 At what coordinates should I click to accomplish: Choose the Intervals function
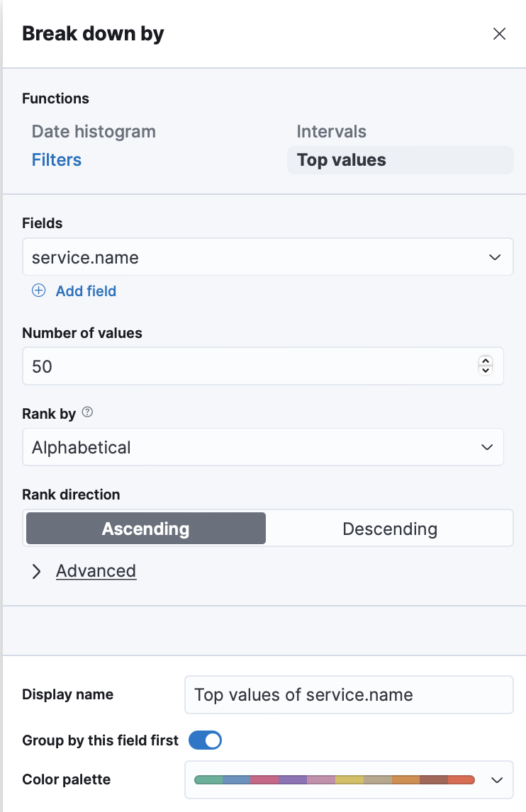pyautogui.click(x=331, y=132)
